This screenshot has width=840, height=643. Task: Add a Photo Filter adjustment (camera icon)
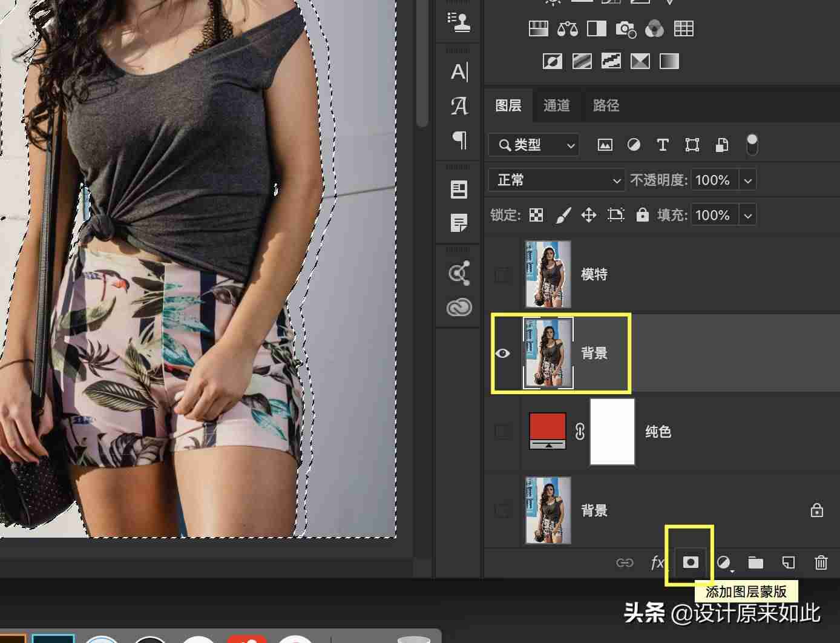[626, 28]
